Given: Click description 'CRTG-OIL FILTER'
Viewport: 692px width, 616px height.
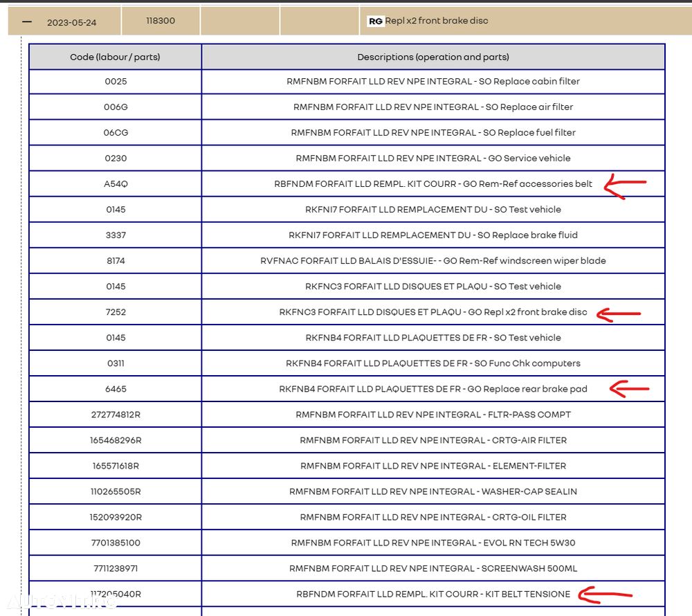Looking at the screenshot, I should pos(529,517).
